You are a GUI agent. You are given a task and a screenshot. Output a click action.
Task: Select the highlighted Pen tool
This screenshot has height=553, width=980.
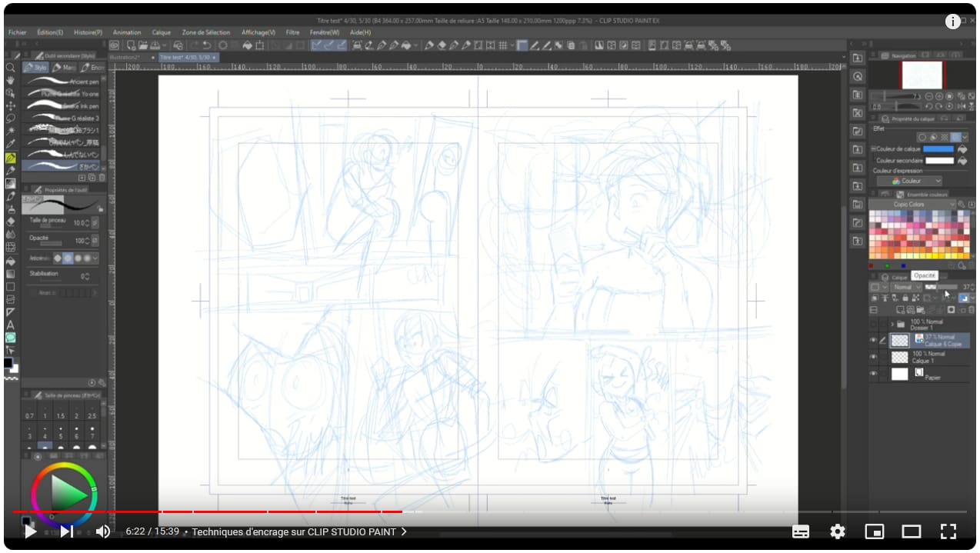coord(11,157)
